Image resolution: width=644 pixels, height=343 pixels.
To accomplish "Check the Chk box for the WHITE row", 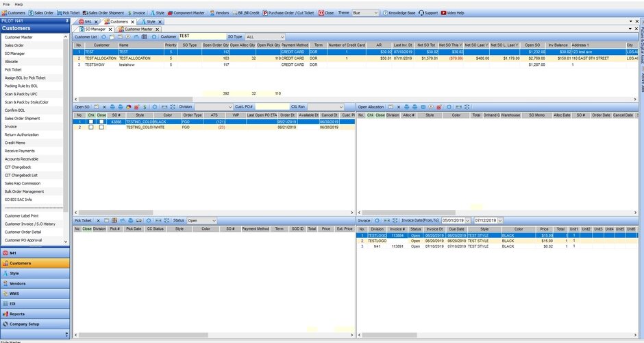I will point(90,128).
